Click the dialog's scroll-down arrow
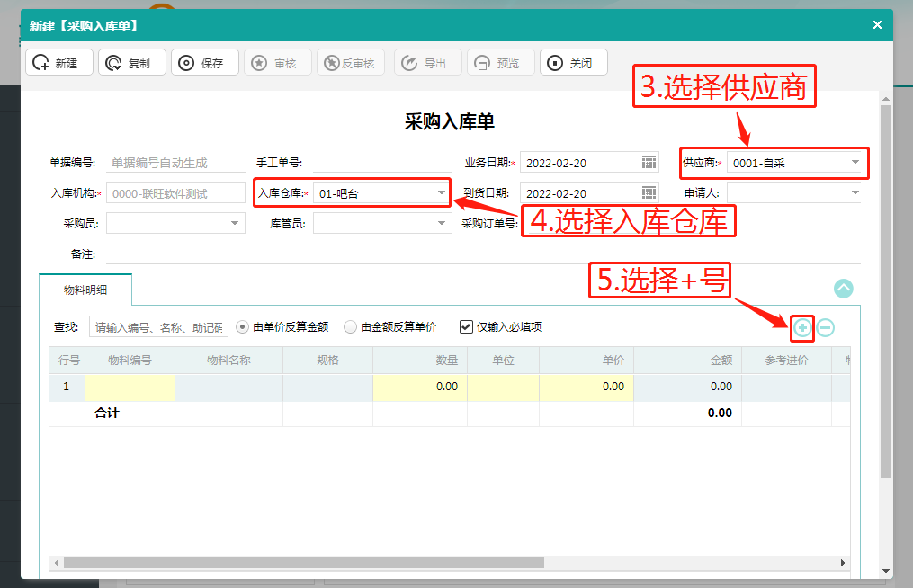The image size is (913, 588). coord(886,571)
